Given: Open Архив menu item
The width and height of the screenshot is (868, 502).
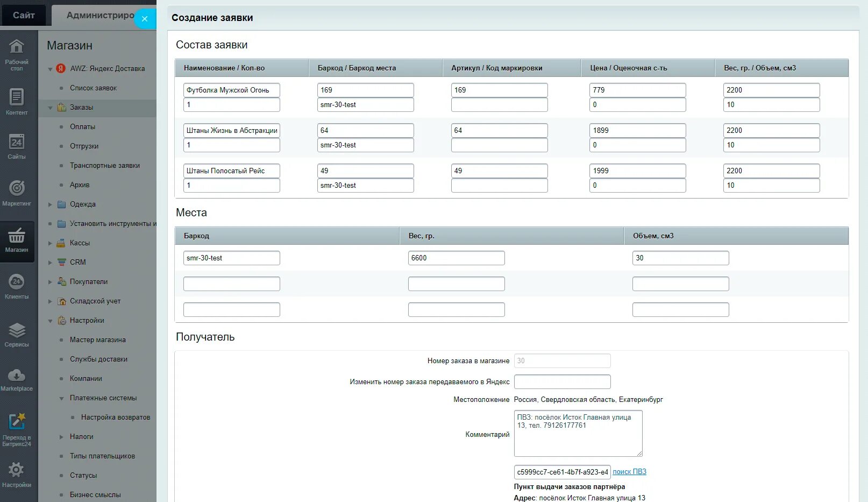Looking at the screenshot, I should tap(80, 185).
